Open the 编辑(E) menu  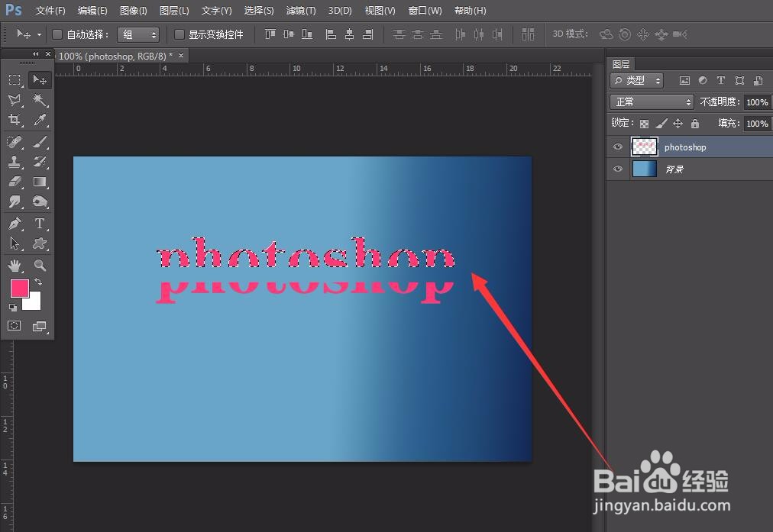[92, 11]
